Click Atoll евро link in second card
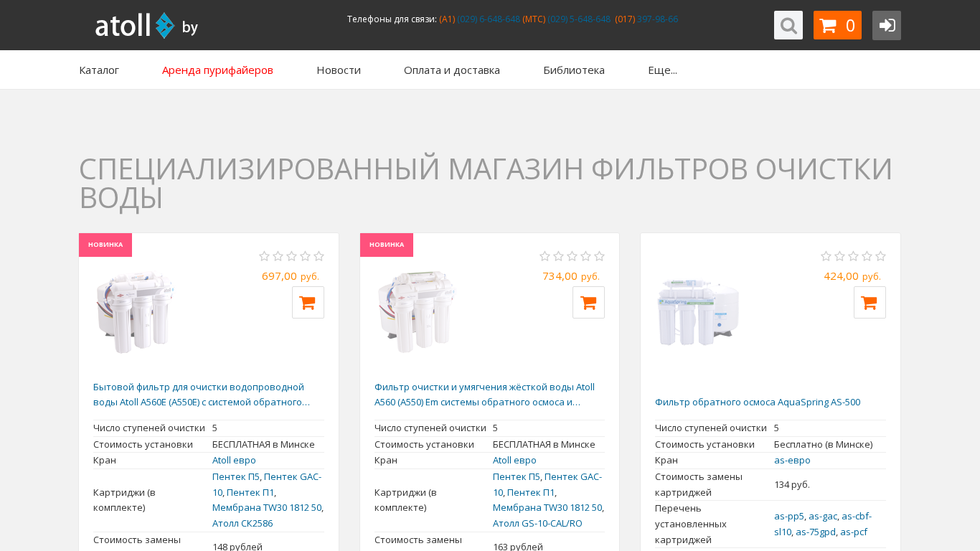Viewport: 980px width, 551px height. pyautogui.click(x=514, y=461)
